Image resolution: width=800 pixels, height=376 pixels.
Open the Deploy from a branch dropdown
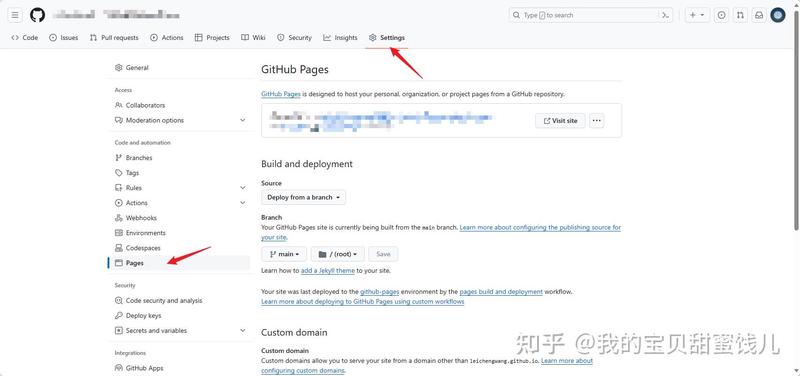(304, 197)
